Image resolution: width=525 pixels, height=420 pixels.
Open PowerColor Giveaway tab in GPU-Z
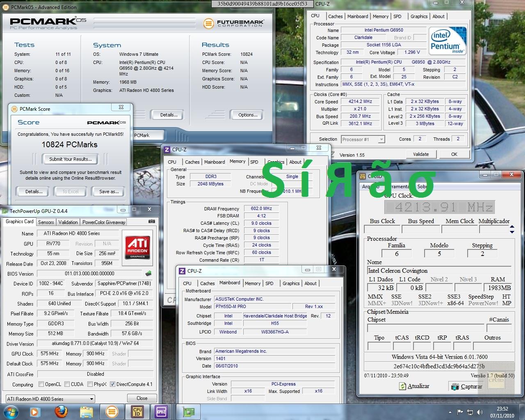point(104,222)
